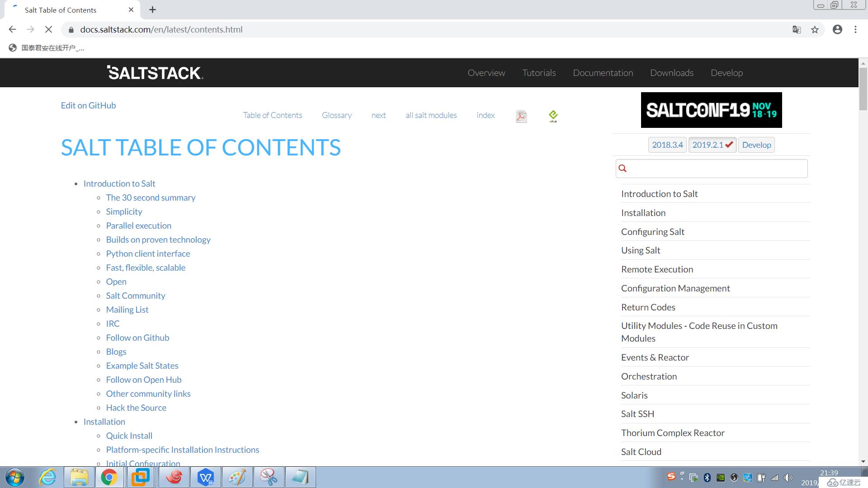Open the all salt modules link
The height and width of the screenshot is (488, 868).
click(x=431, y=115)
